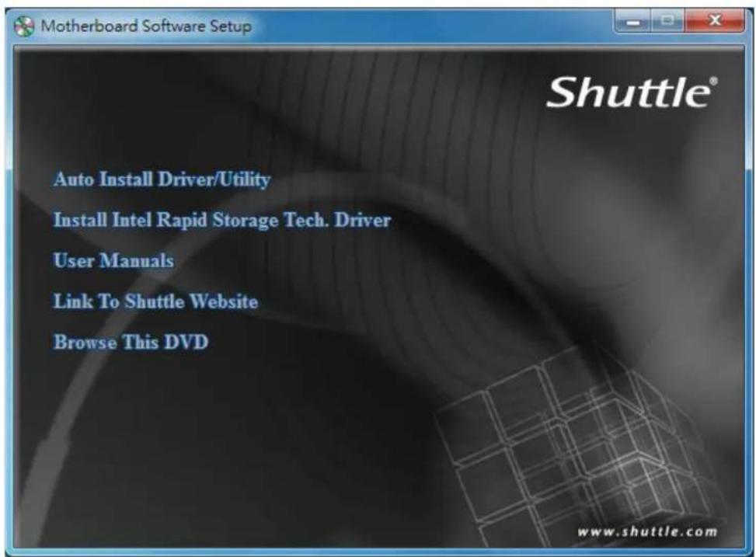Viewport: 756px width, 557px height.
Task: Click the disc icon in the title bar
Action: 24,26
